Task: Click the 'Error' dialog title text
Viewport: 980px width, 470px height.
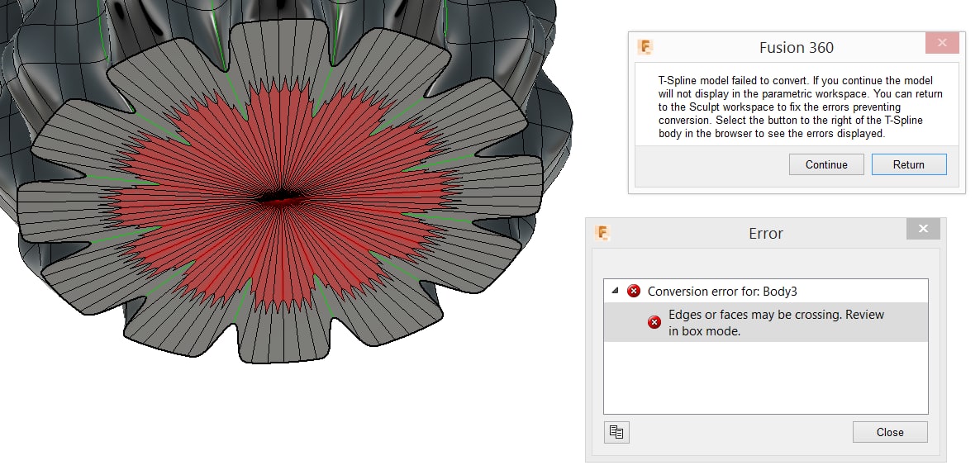Action: click(766, 233)
